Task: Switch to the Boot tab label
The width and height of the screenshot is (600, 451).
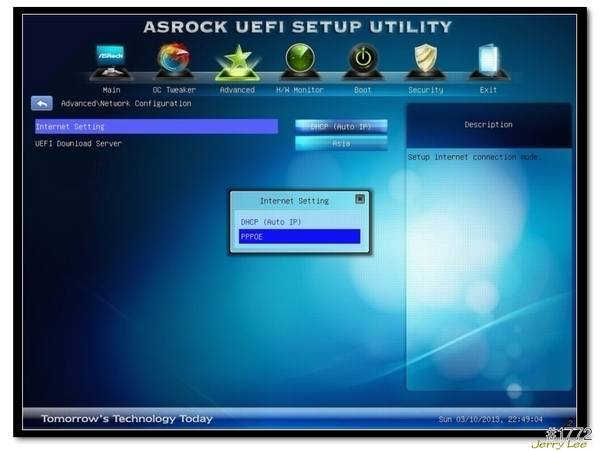Action: pos(363,90)
